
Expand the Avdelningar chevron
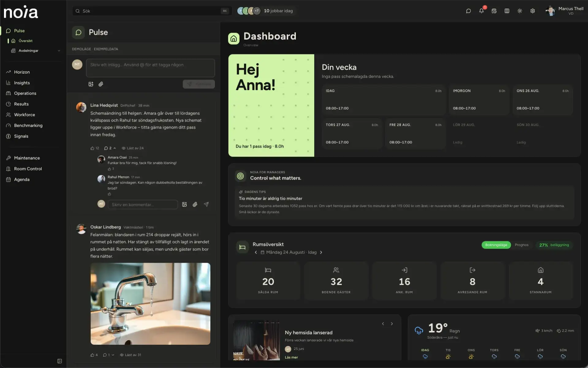point(59,51)
